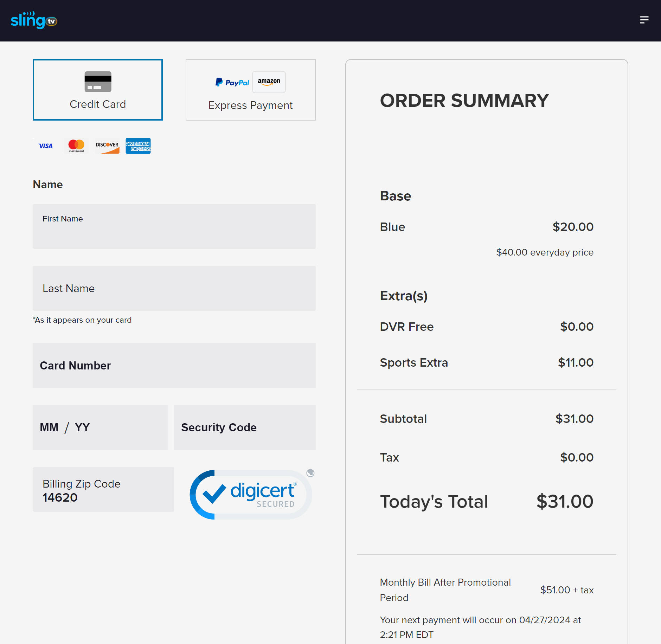Viewport: 661px width, 644px height.
Task: Click the DigiCert Secured badge
Action: tap(251, 495)
